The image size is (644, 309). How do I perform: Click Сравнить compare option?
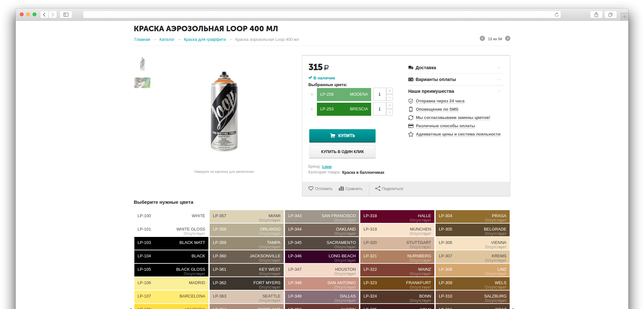[x=351, y=189]
